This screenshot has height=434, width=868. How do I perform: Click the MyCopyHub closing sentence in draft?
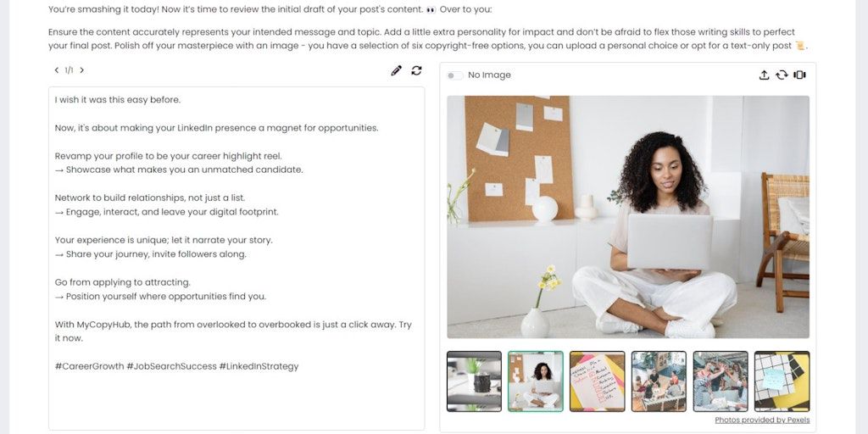233,331
